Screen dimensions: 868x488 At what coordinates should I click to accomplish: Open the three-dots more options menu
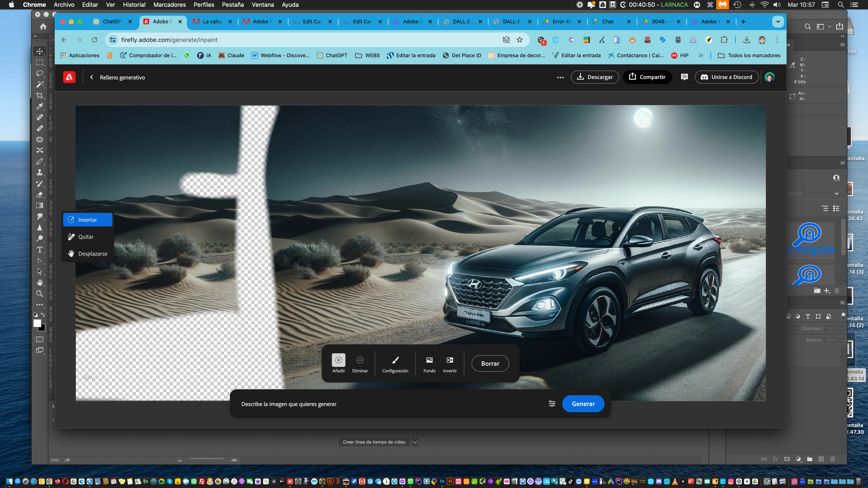click(560, 78)
